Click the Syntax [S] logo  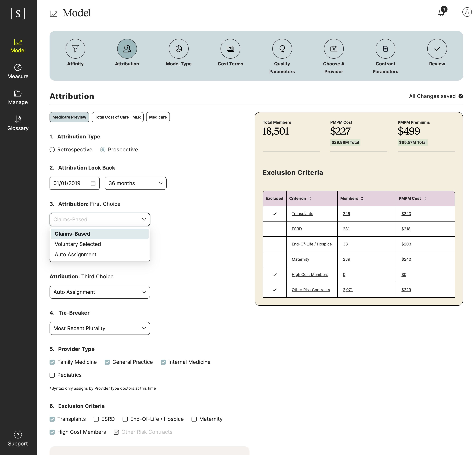tap(18, 13)
